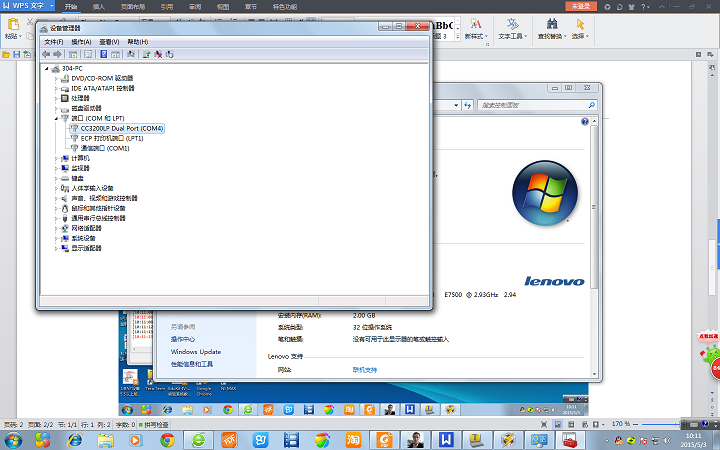Viewport: 720px width, 450px height.
Task: Open the 引用 ribbon tab in WPS
Action: tap(167, 7)
